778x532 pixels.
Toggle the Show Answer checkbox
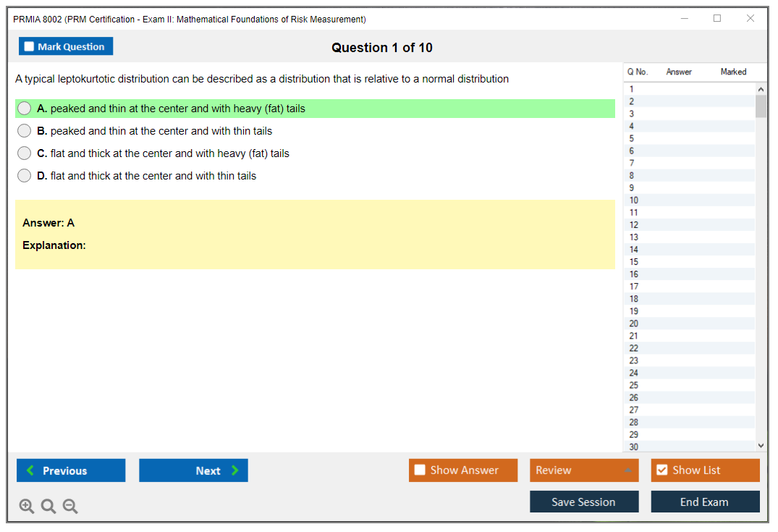pyautogui.click(x=420, y=470)
